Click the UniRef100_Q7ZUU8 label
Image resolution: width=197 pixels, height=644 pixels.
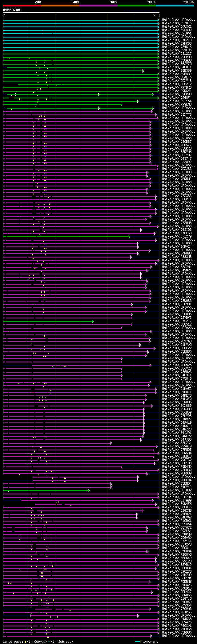tap(177, 223)
